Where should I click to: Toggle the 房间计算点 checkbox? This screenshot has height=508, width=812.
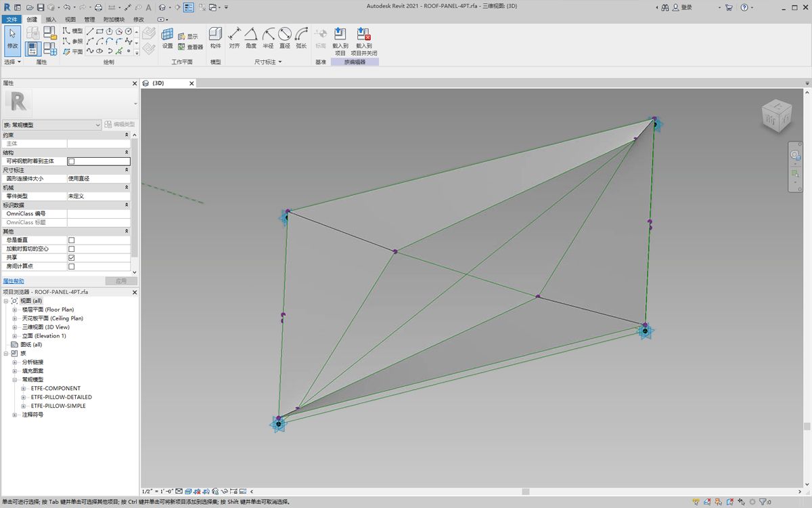pyautogui.click(x=72, y=267)
